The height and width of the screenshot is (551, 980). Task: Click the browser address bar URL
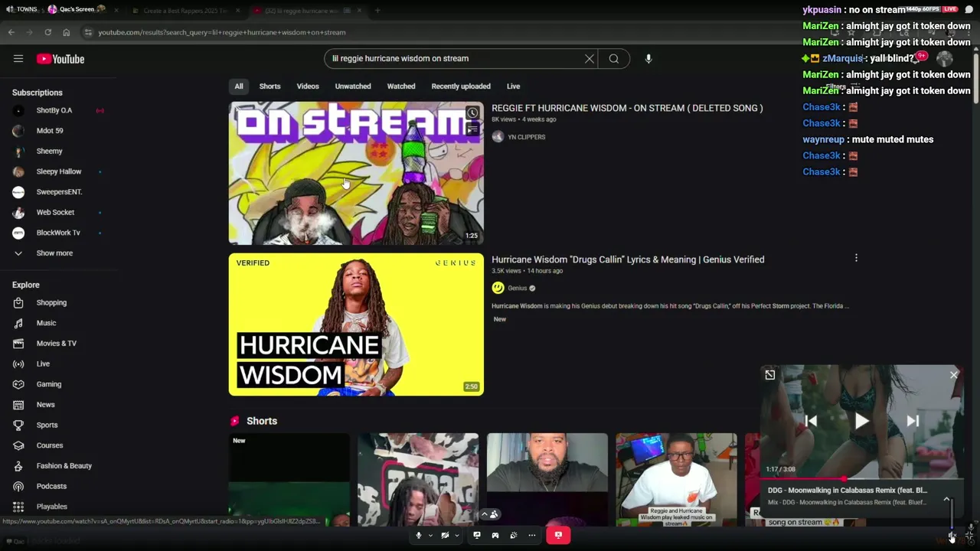point(222,32)
